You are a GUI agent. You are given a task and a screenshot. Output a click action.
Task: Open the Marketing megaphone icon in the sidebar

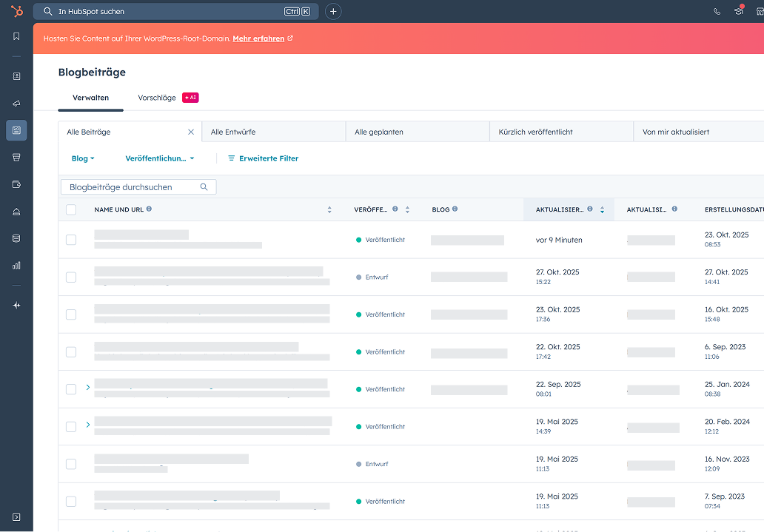point(16,104)
